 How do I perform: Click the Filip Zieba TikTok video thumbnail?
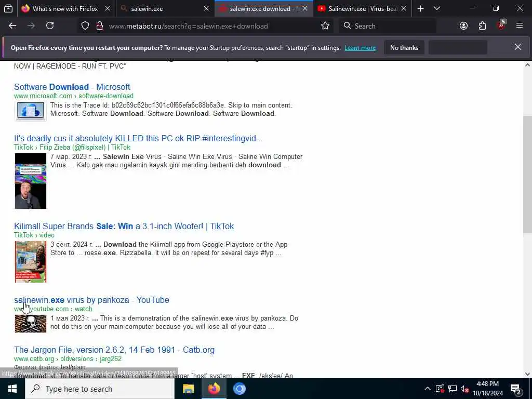pyautogui.click(x=31, y=181)
